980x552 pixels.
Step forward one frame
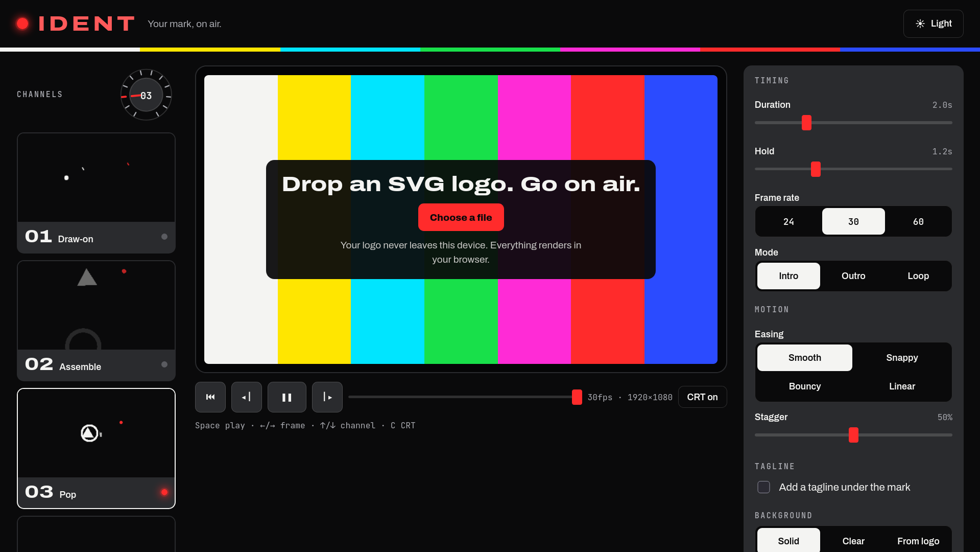pyautogui.click(x=327, y=397)
